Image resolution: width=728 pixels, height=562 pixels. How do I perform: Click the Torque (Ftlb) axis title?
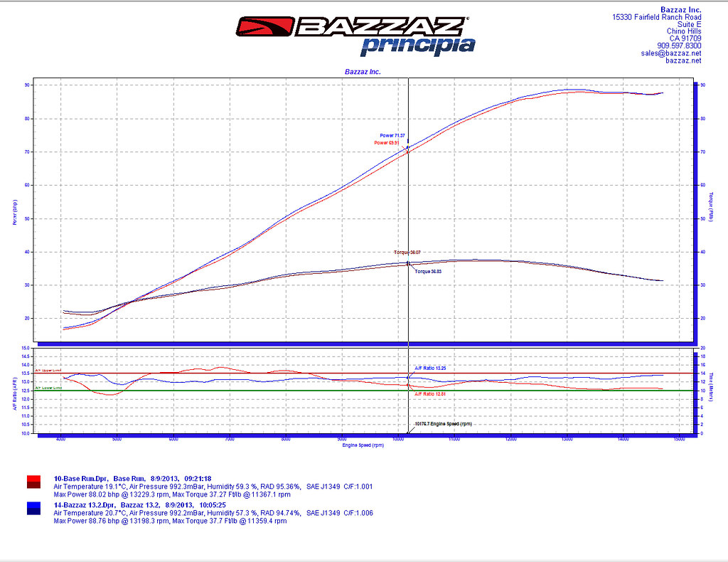click(x=711, y=207)
